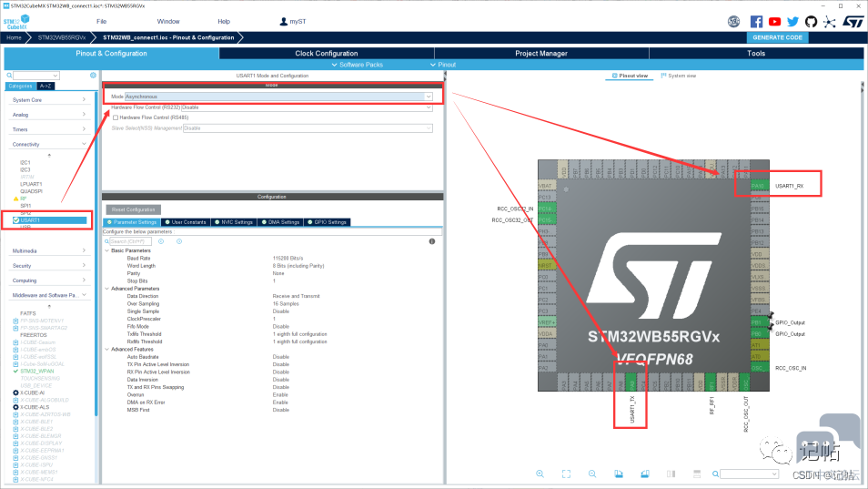This screenshot has height=489, width=868.
Task: Click the parameter search field
Action: coord(130,241)
